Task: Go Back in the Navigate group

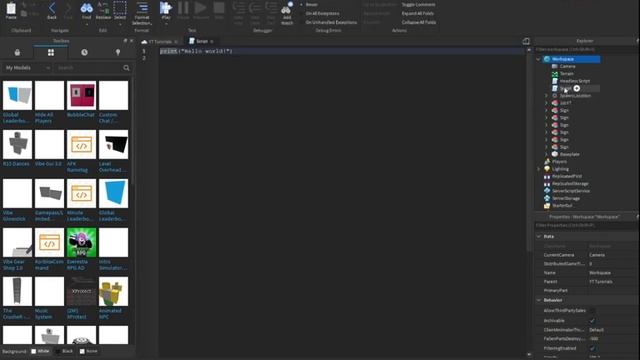Action: (x=52, y=8)
